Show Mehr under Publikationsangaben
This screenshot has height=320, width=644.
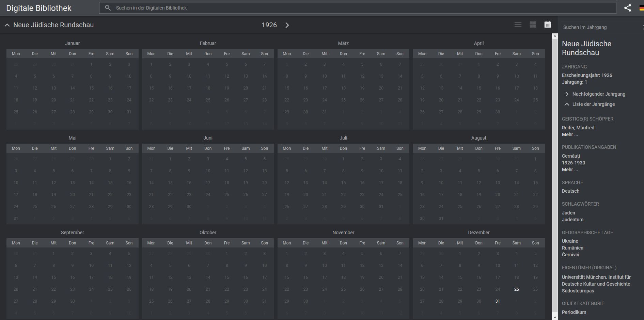coord(570,170)
